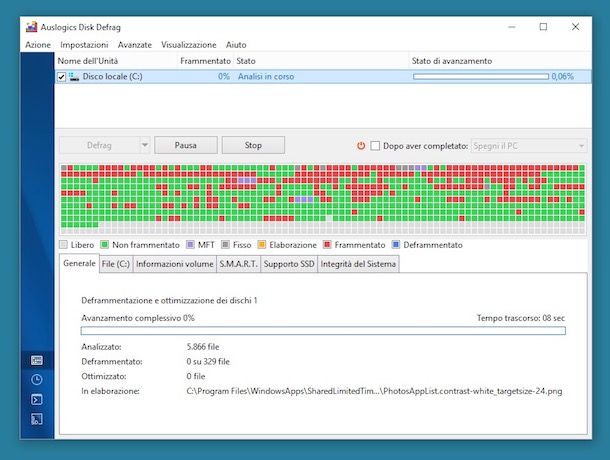
Task: Switch to the Informazioni volume tab
Action: 175,264
